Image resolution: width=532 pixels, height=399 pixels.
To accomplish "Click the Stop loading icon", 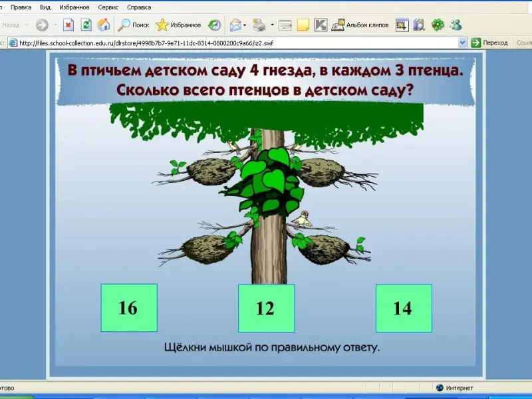I will (68, 25).
